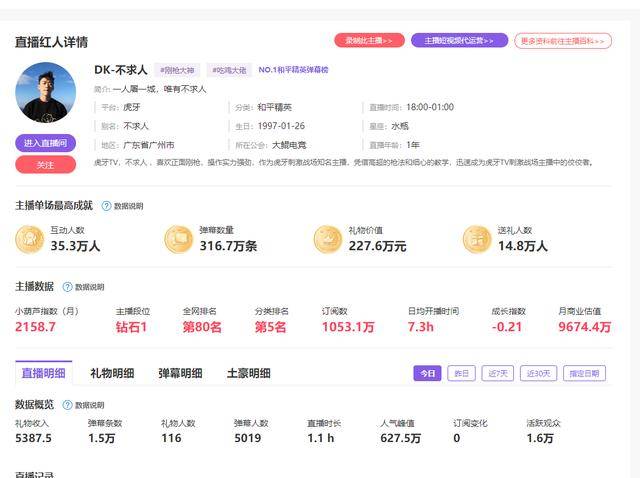
Task: Switch to the 礼物明细 tab
Action: (x=112, y=373)
